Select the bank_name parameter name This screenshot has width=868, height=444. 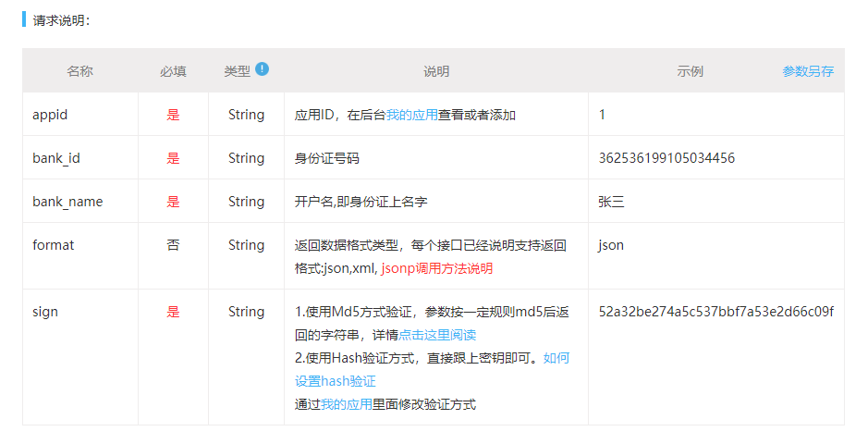67,202
